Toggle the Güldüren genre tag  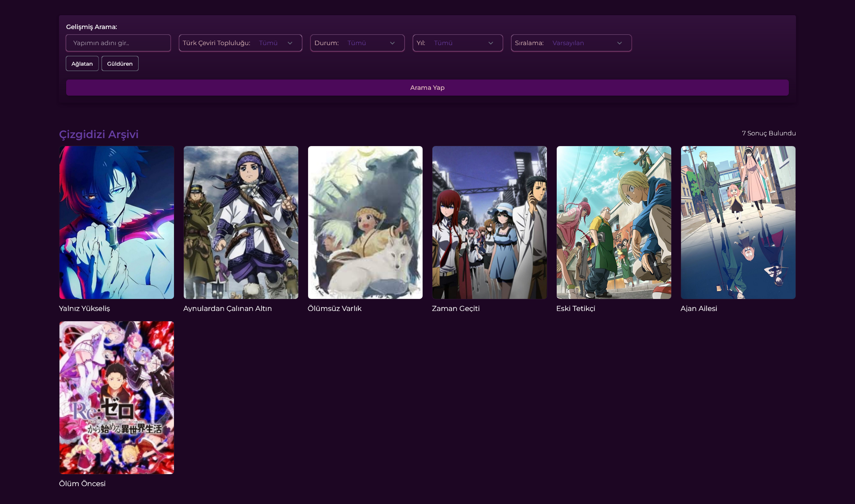[120, 63]
